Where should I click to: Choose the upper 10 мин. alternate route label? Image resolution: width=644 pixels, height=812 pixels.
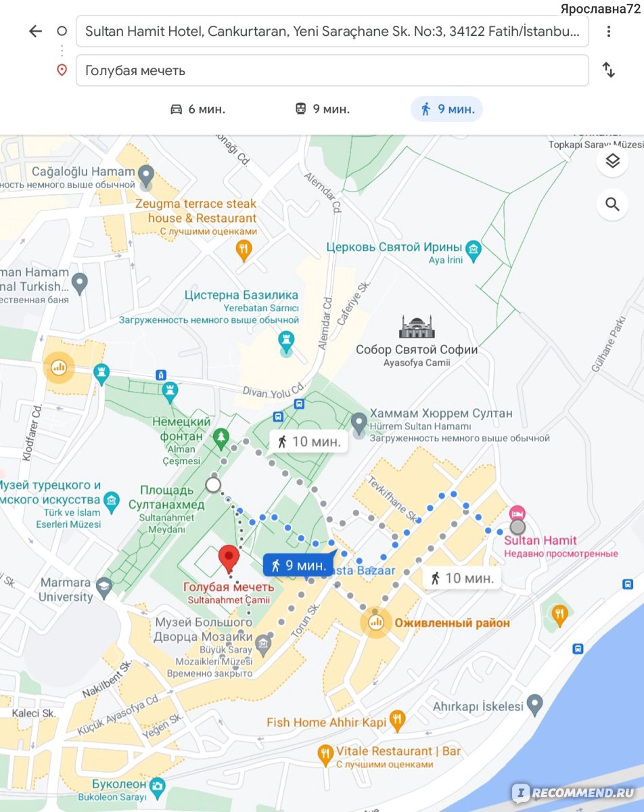308,442
